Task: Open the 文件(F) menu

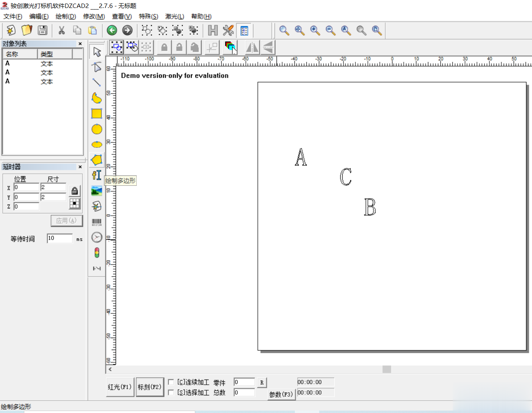Action: tap(13, 16)
